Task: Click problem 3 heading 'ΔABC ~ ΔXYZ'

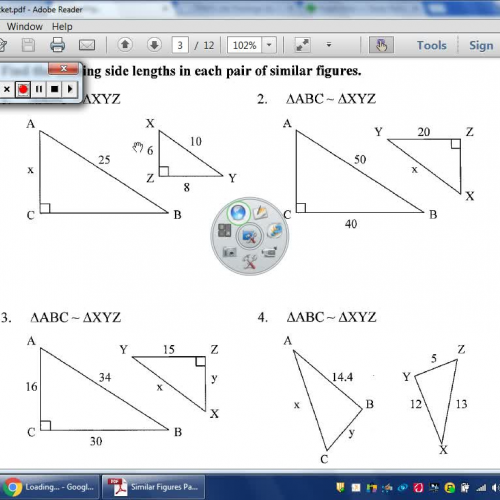Action: (75, 317)
